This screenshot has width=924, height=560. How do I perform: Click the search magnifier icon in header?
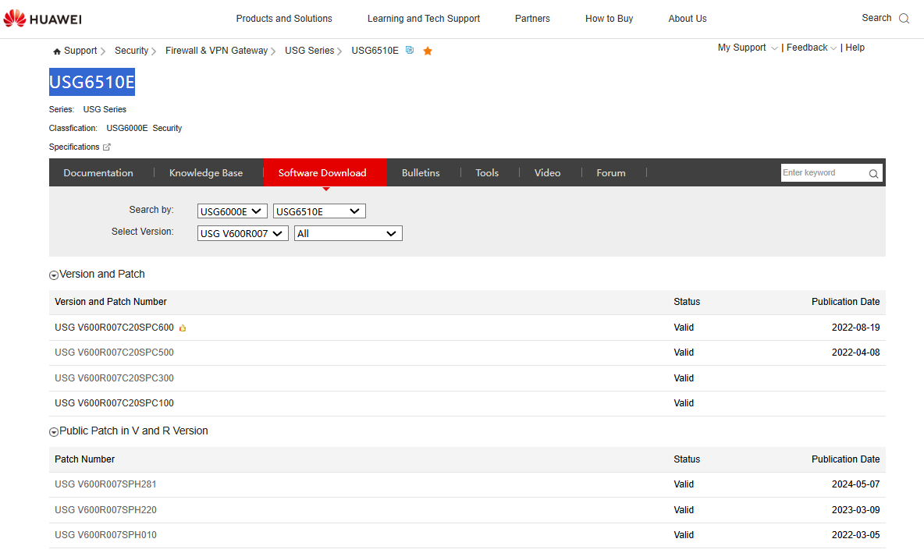point(904,19)
